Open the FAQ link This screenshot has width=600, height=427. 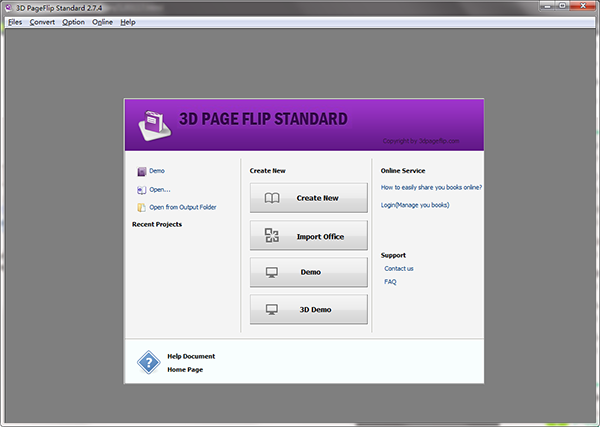(x=390, y=282)
